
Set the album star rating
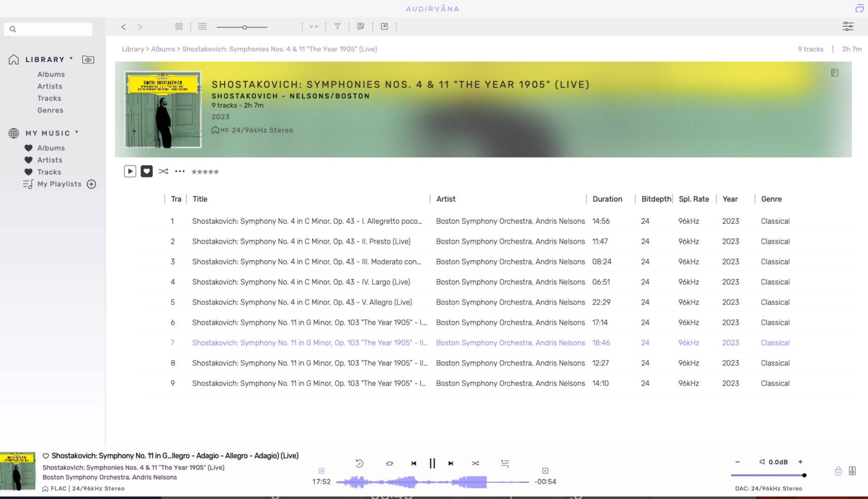point(205,172)
